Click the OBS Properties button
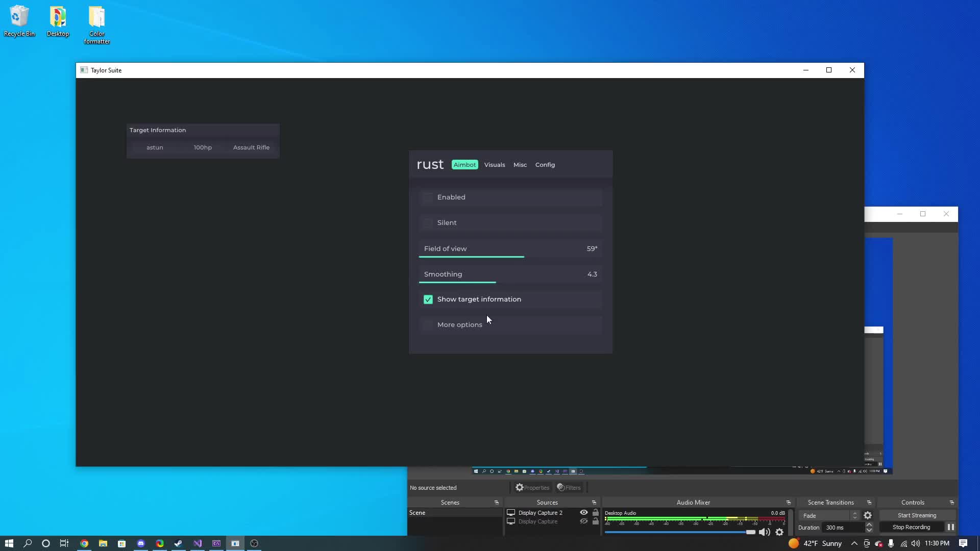 click(532, 488)
